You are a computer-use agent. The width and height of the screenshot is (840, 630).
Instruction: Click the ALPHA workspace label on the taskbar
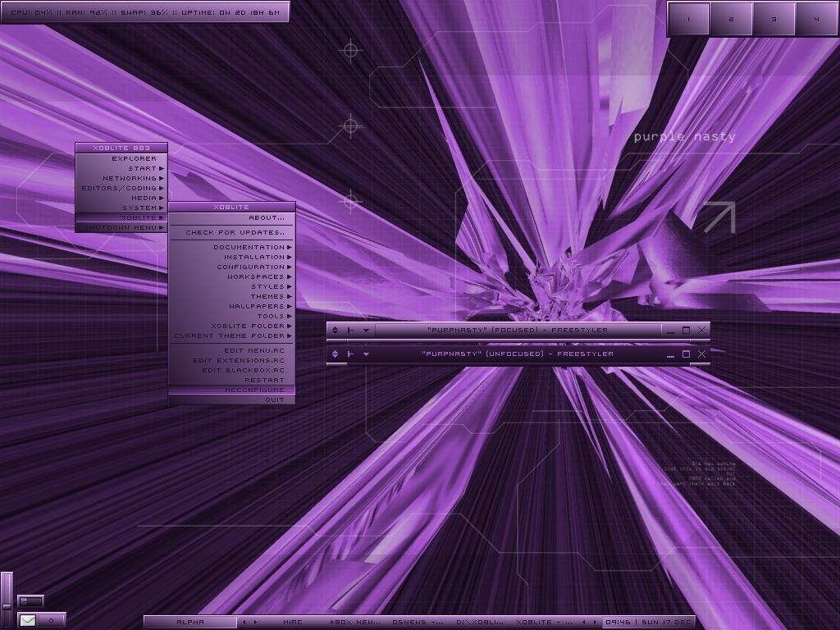pos(190,622)
